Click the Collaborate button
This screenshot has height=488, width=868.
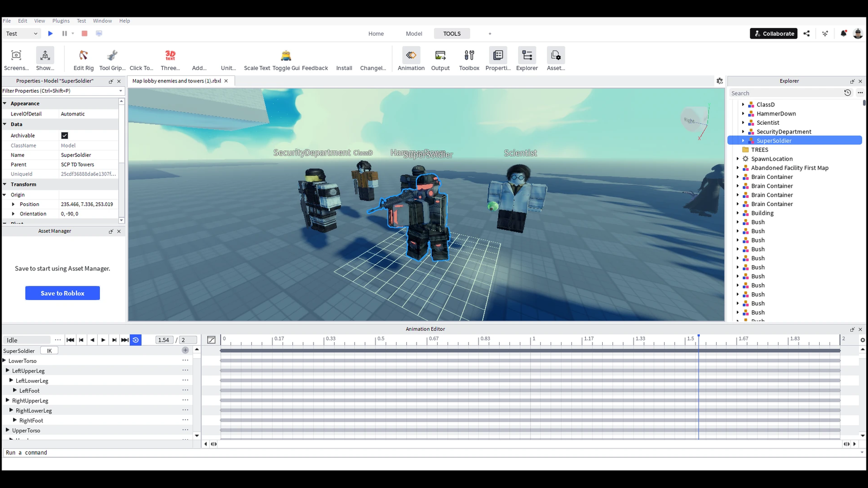click(x=774, y=34)
